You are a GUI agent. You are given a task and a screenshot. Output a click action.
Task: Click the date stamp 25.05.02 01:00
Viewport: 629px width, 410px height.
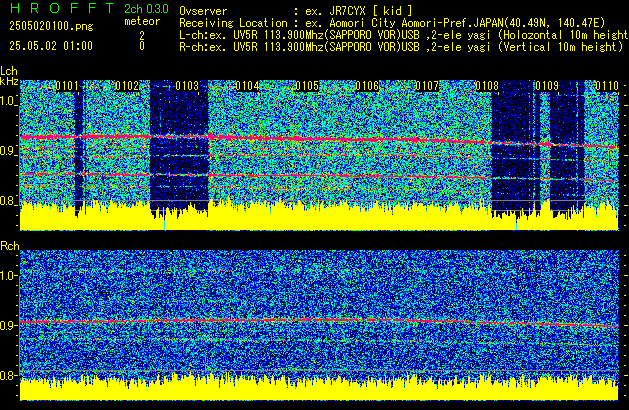pyautogui.click(x=51, y=46)
